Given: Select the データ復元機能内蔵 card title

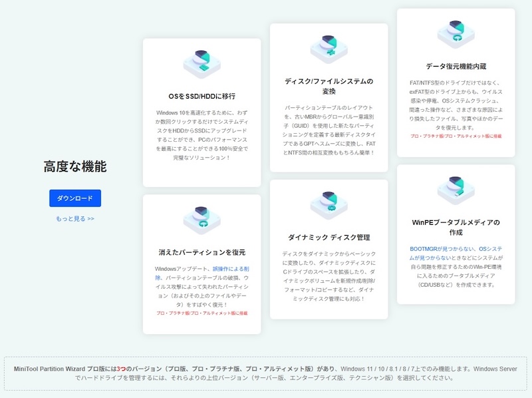Looking at the screenshot, I should click(x=456, y=67).
